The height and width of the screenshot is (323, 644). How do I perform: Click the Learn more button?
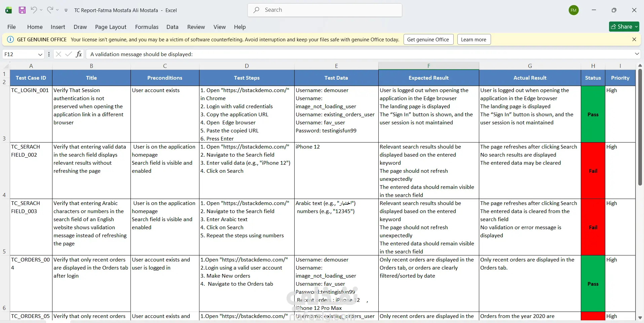tap(473, 39)
